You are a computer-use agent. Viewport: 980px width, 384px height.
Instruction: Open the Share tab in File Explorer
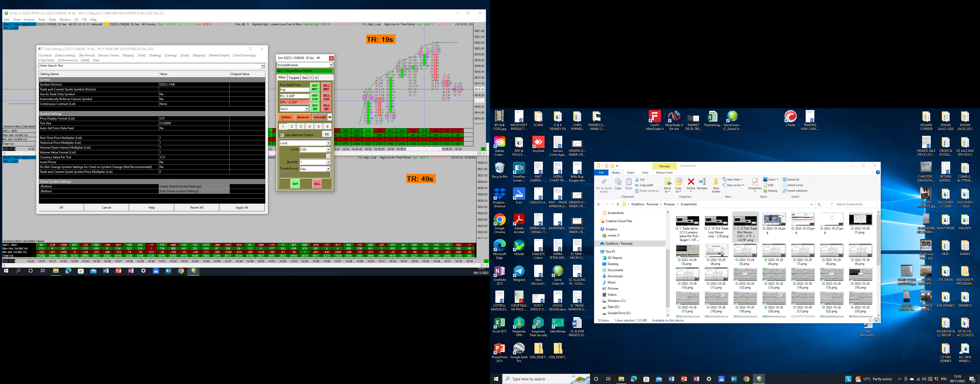630,173
